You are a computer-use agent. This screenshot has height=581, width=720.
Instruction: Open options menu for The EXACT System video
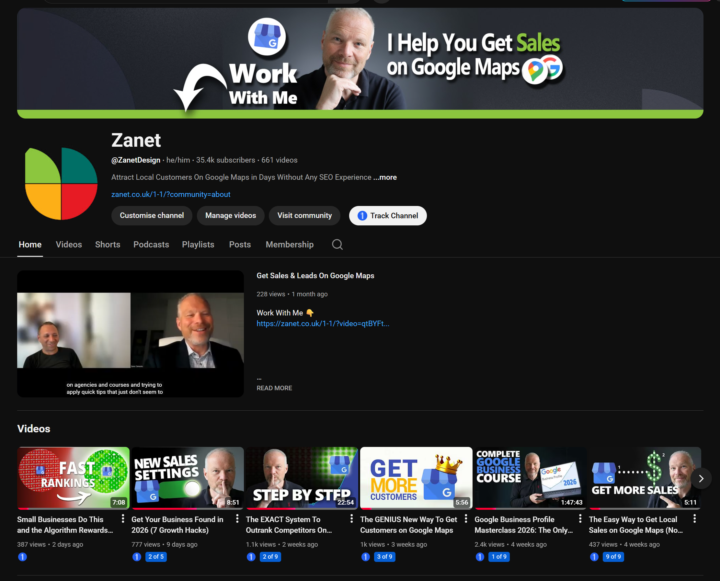coord(351,519)
